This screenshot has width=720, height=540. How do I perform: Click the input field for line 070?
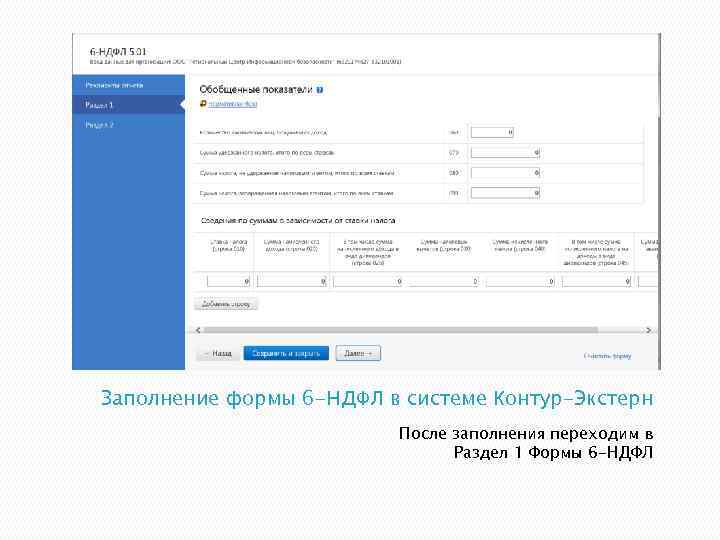point(505,152)
